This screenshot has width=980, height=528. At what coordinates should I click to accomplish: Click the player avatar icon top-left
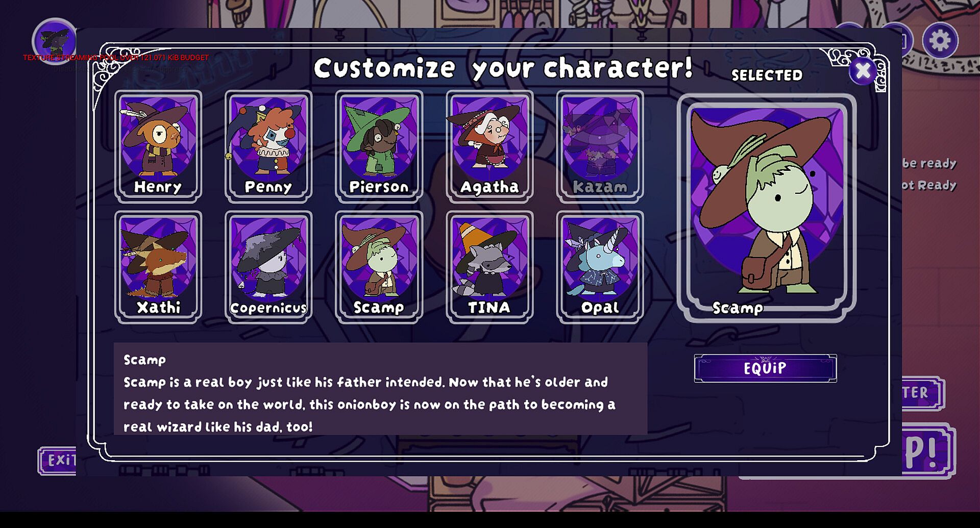[x=54, y=41]
